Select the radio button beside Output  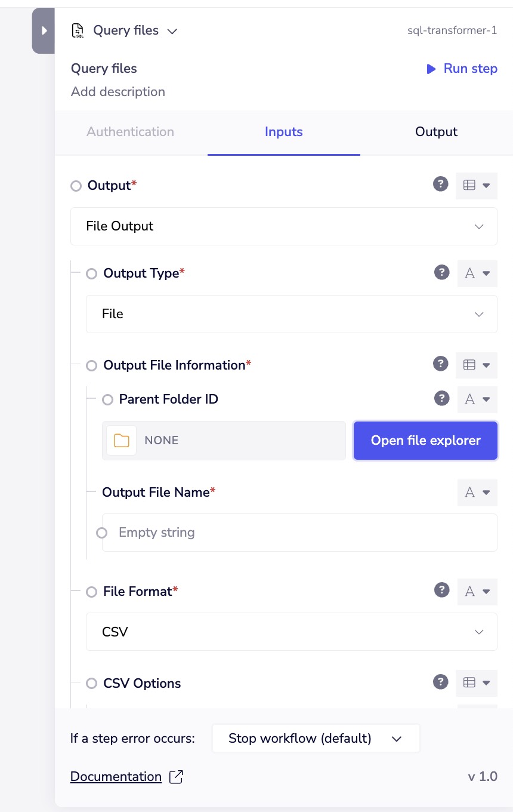76,186
